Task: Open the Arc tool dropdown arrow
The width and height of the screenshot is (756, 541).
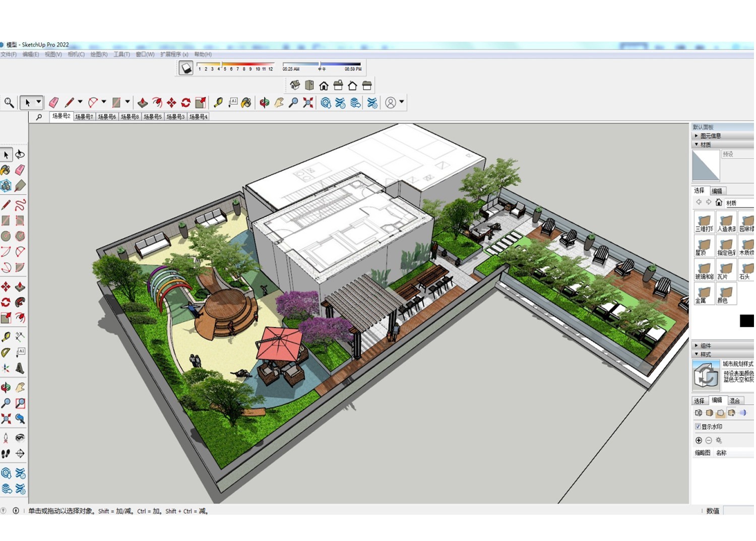Action: (x=104, y=102)
